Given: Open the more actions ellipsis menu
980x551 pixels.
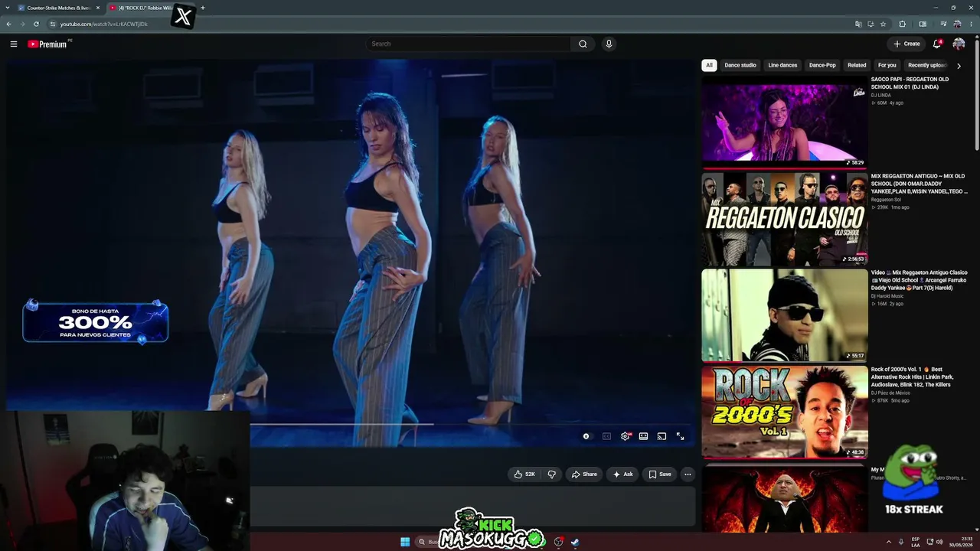Looking at the screenshot, I should click(x=688, y=474).
